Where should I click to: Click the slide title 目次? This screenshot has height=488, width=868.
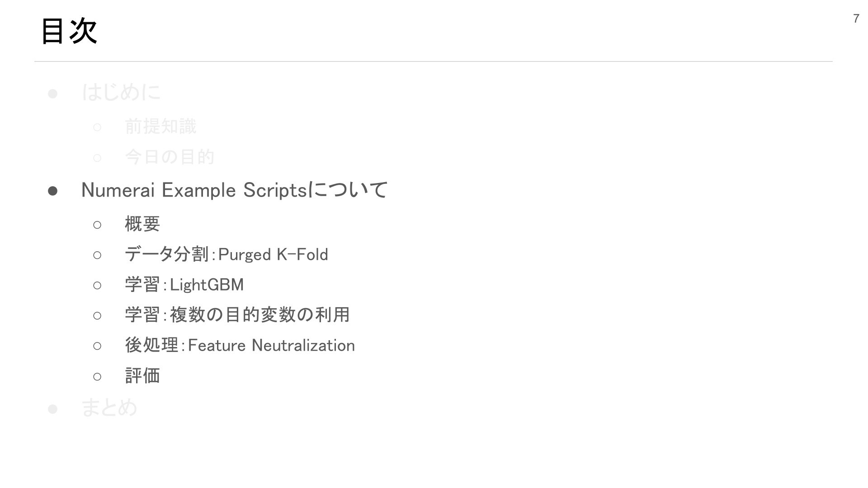pyautogui.click(x=69, y=31)
